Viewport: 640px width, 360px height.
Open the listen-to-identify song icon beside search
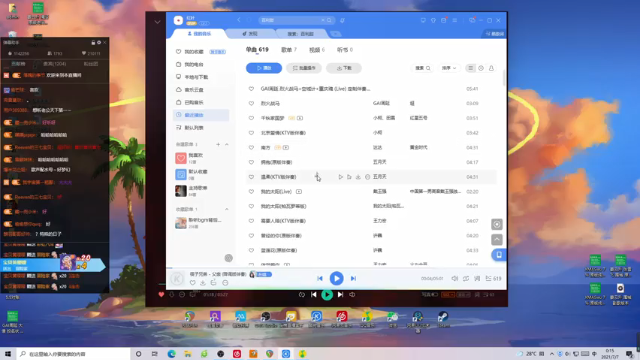342,20
